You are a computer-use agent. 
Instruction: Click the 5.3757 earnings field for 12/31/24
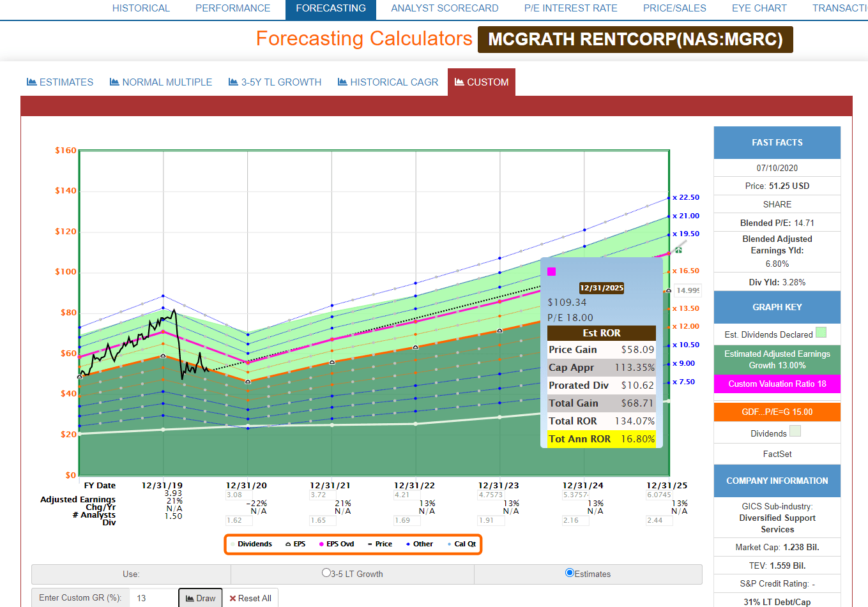coord(574,495)
